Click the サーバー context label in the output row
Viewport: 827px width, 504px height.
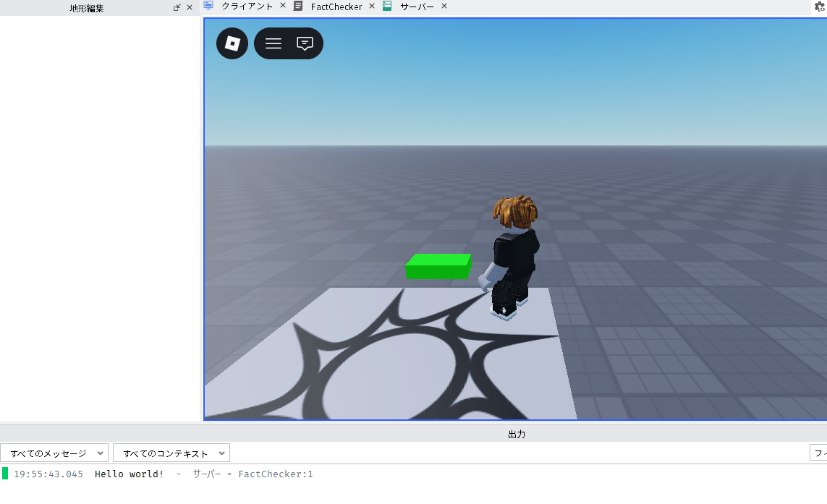tap(207, 474)
